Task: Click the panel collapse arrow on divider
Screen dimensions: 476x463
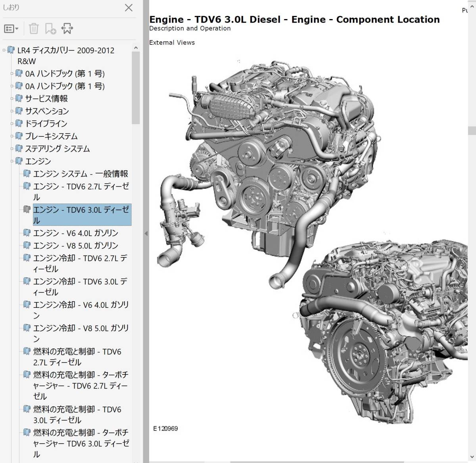Action: 146,234
